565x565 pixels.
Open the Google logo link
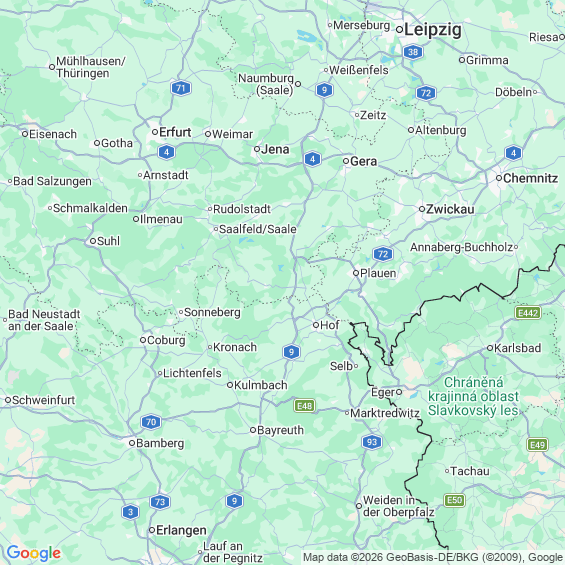coord(34,553)
